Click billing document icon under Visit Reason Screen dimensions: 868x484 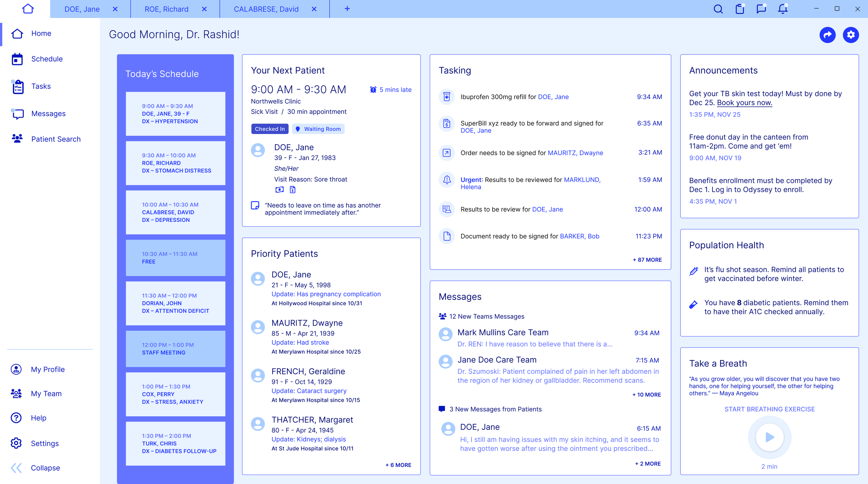tap(293, 190)
